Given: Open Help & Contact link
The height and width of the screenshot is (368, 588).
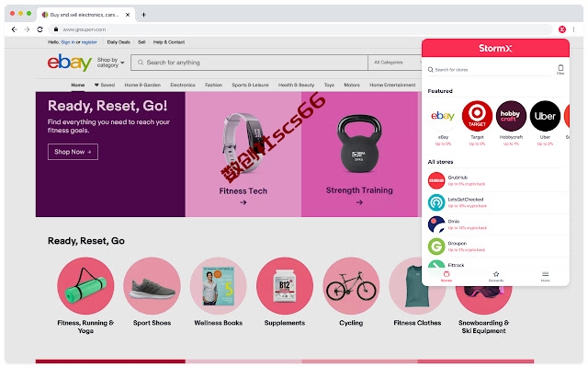Looking at the screenshot, I should pyautogui.click(x=169, y=42).
